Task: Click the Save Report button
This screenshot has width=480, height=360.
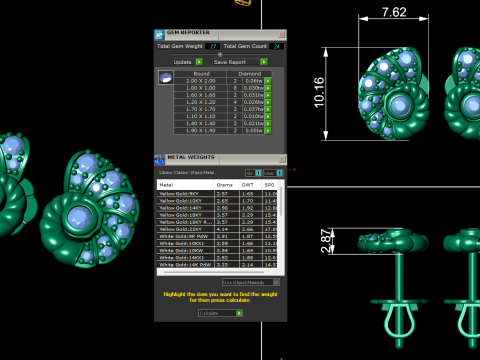Action: (x=240, y=62)
